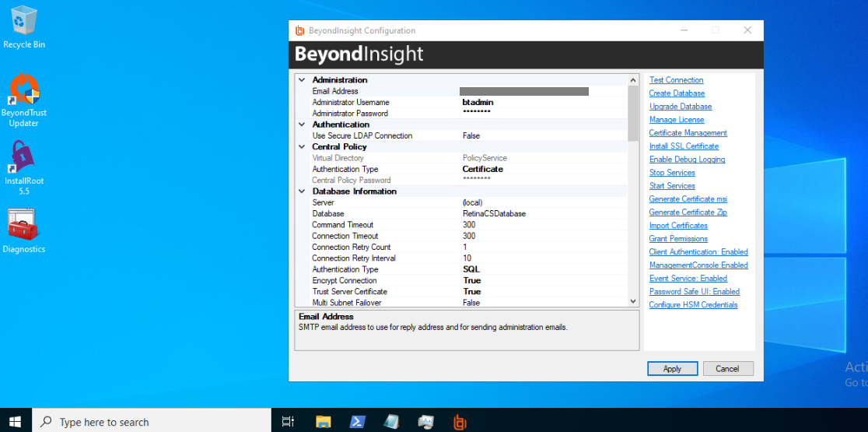Open the Manage License link
This screenshot has height=432, width=868.
[x=677, y=120]
